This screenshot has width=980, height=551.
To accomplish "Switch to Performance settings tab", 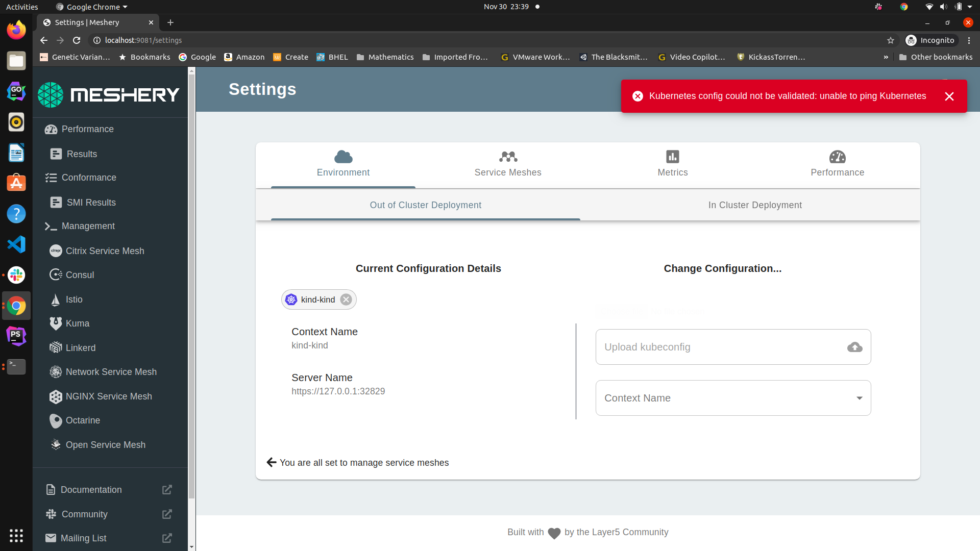I will click(x=838, y=165).
